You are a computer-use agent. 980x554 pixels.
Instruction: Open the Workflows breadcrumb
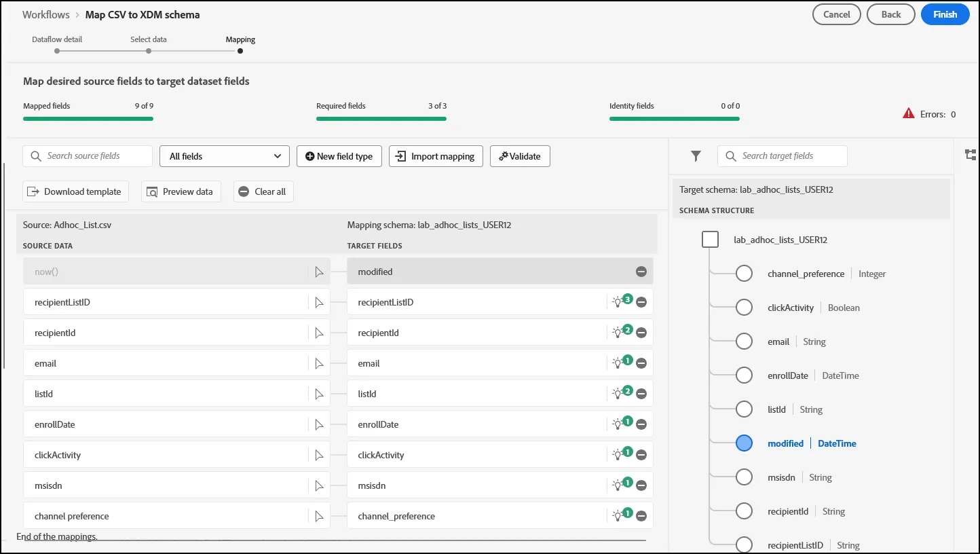pos(46,14)
